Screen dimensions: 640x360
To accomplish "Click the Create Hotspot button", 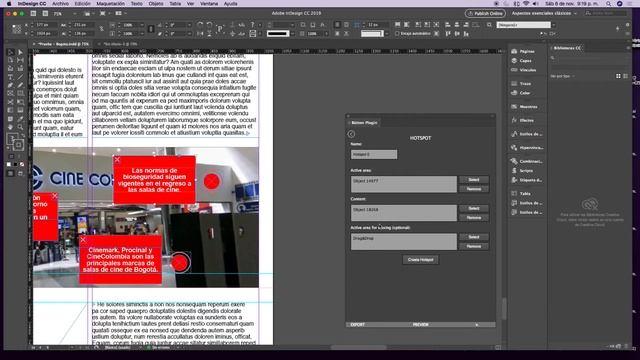I will 420,260.
